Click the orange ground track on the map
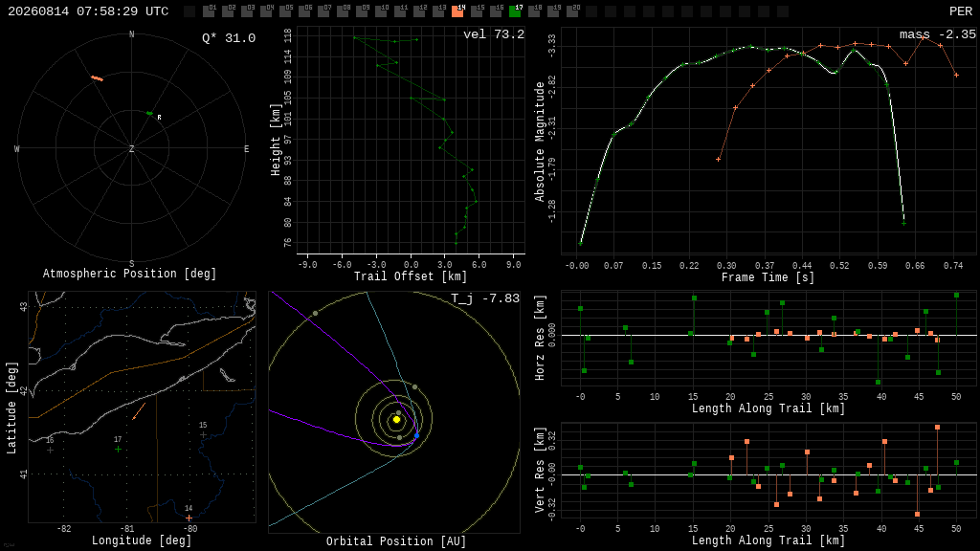980x551 pixels. pyautogui.click(x=139, y=411)
